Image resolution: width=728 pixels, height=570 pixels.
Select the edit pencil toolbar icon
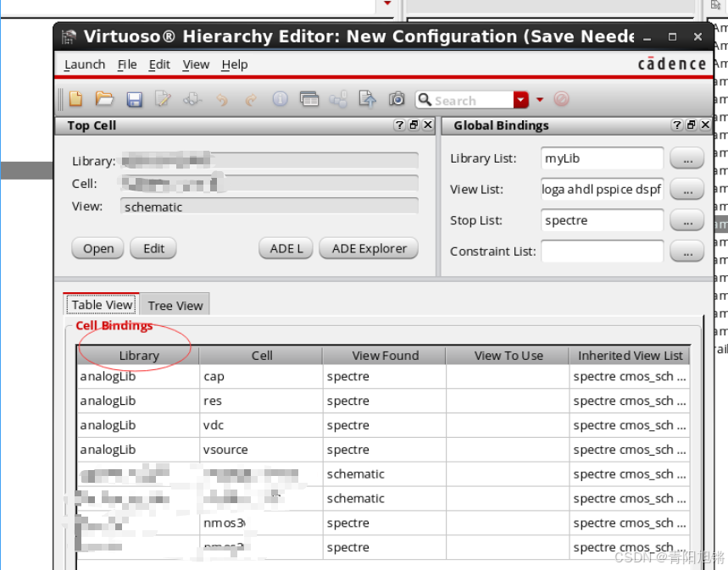pos(163,99)
